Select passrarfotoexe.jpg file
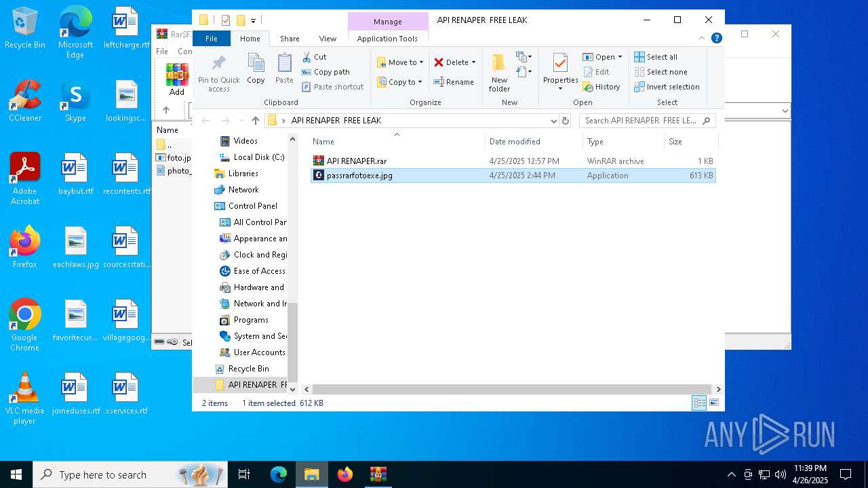The height and width of the screenshot is (488, 868). pos(513,176)
